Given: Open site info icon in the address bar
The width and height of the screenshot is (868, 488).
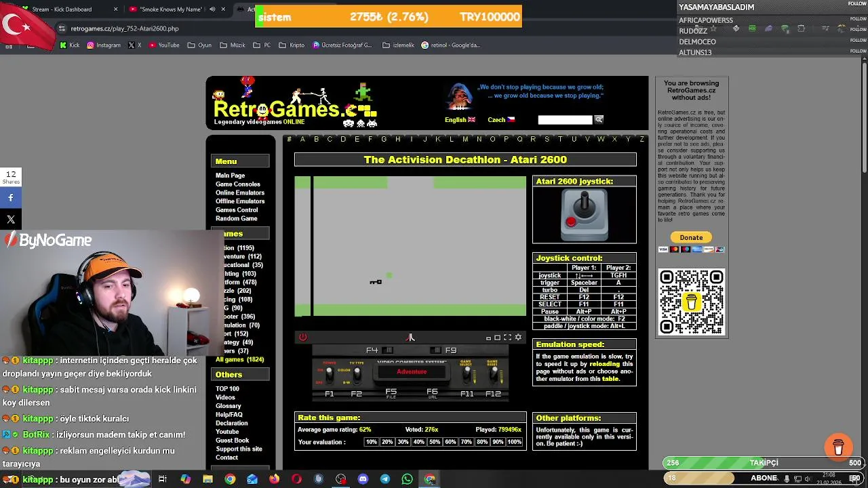Looking at the screenshot, I should coord(62,28).
